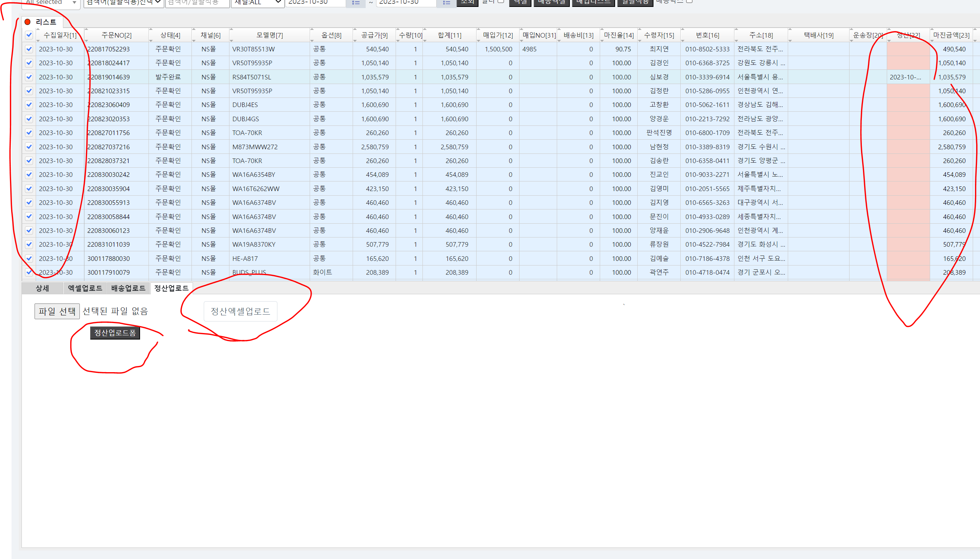This screenshot has height=559, width=980.
Task: Open the start date picker icon
Action: tap(355, 3)
